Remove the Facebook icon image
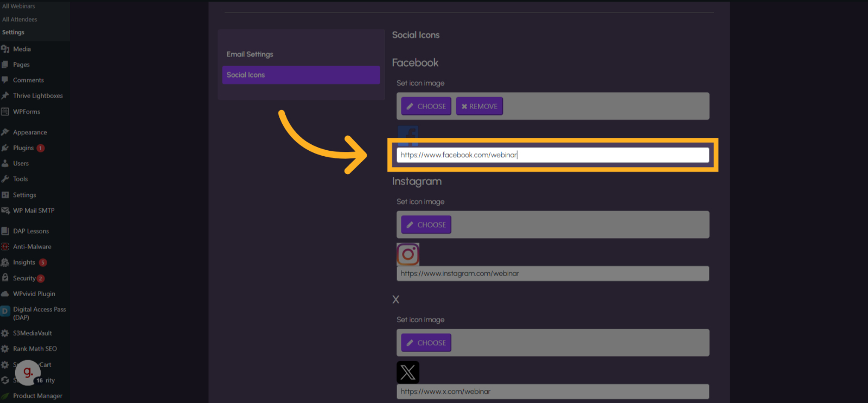868x403 pixels. [479, 106]
